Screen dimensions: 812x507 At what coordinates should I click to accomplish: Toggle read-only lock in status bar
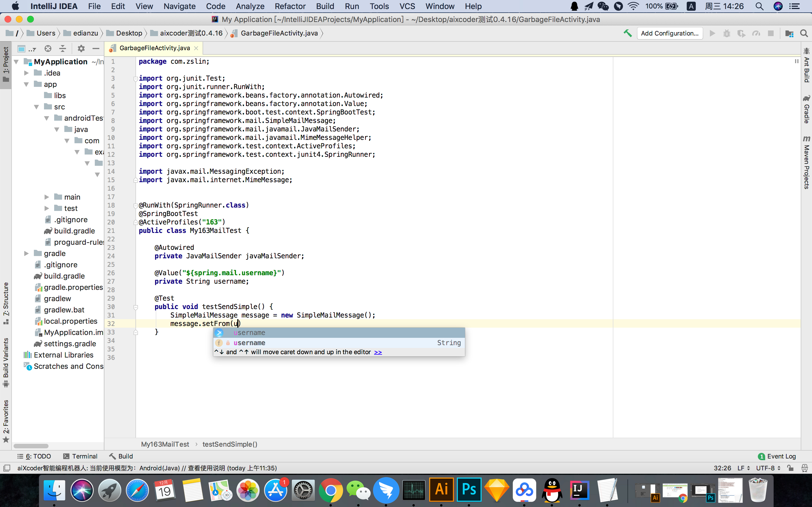click(x=791, y=468)
